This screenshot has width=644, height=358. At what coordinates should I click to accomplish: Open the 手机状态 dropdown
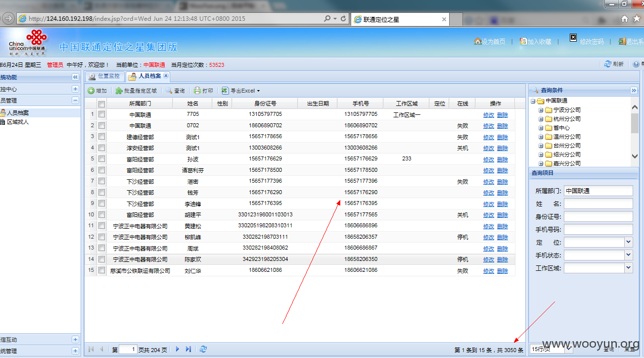tap(629, 255)
